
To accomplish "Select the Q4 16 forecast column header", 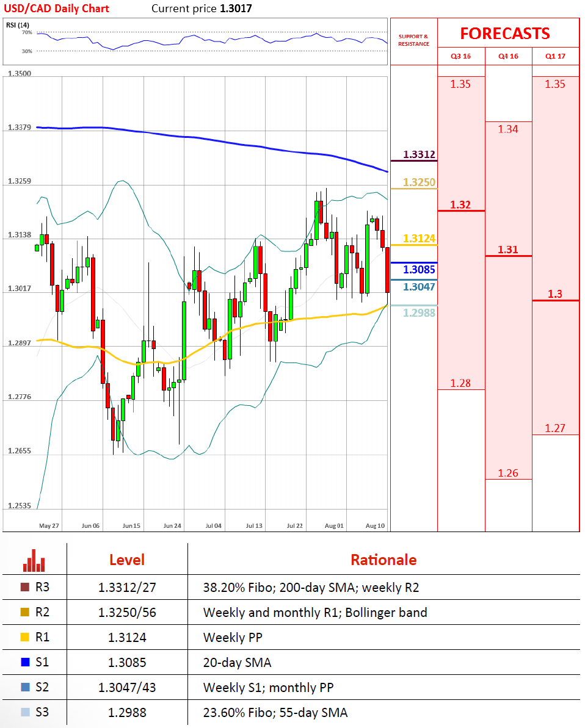I will (508, 56).
